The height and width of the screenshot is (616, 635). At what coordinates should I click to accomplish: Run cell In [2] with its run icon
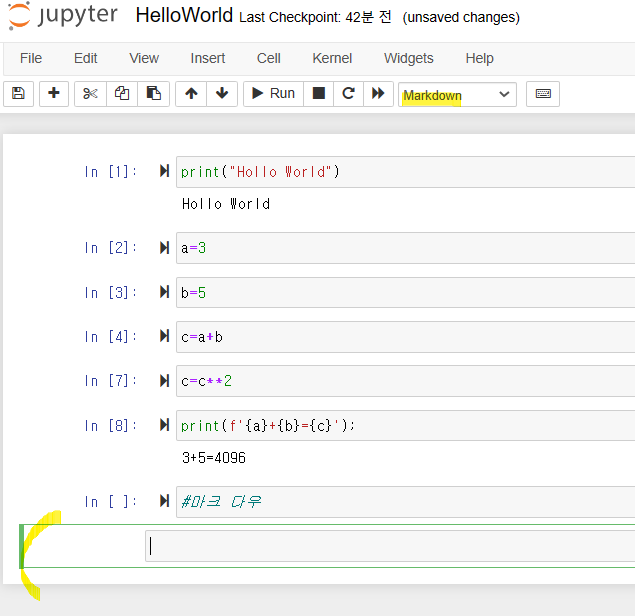click(x=164, y=247)
